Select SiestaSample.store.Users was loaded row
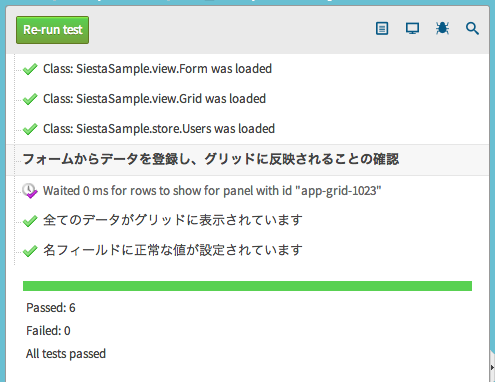 click(159, 129)
